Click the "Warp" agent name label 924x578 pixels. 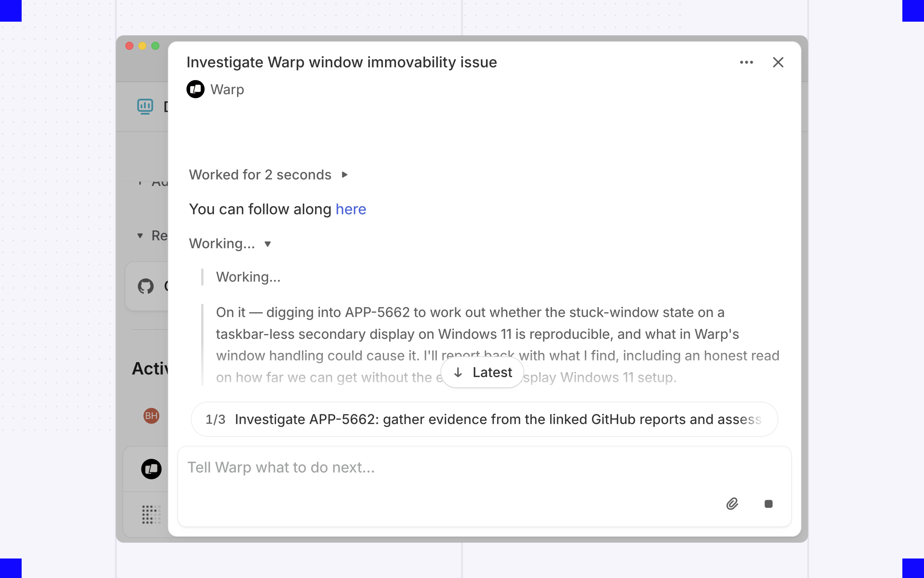coord(227,89)
